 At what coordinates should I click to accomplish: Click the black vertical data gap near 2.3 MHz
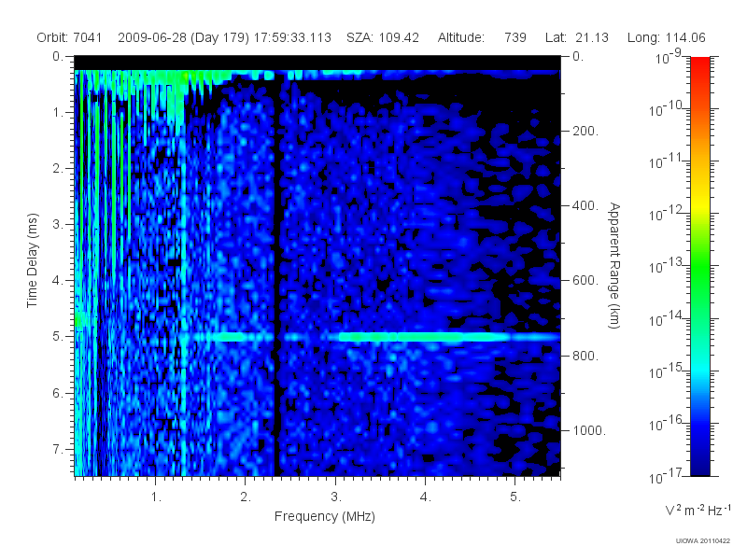(276, 276)
